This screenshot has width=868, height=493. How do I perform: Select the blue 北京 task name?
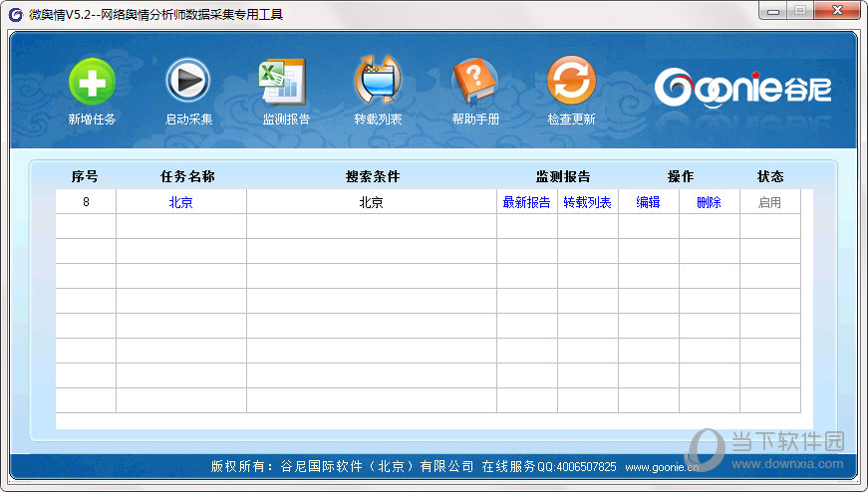tap(180, 202)
